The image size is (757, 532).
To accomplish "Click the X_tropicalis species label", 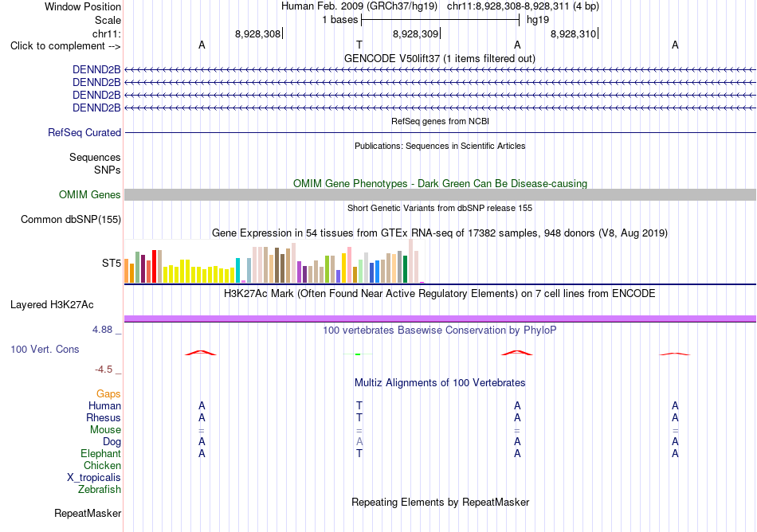I will (x=94, y=478).
